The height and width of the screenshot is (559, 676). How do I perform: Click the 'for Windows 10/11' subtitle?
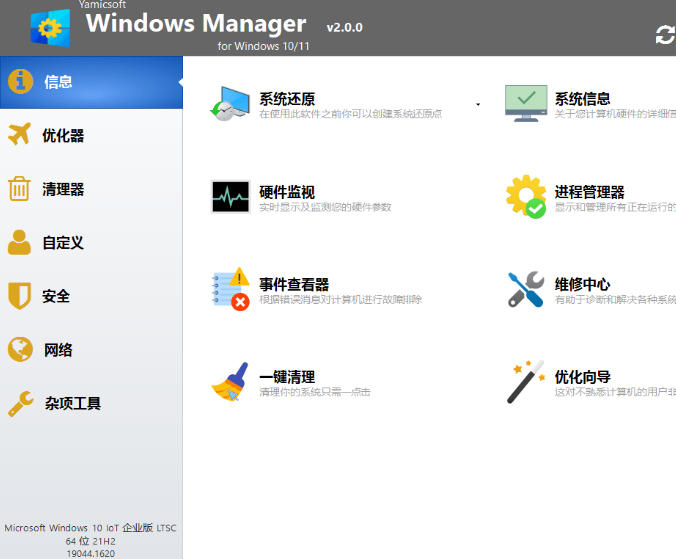tap(263, 46)
